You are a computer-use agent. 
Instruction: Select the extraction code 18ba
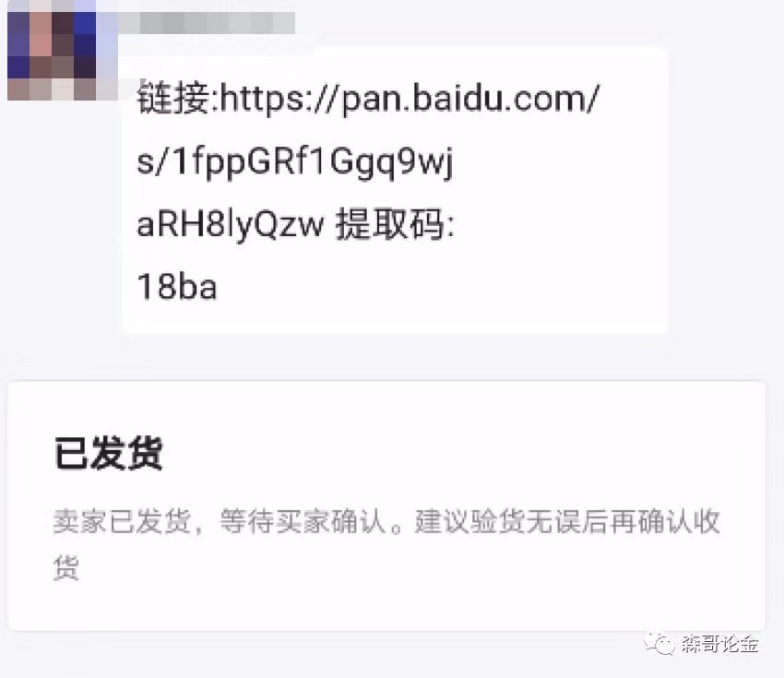point(177,287)
